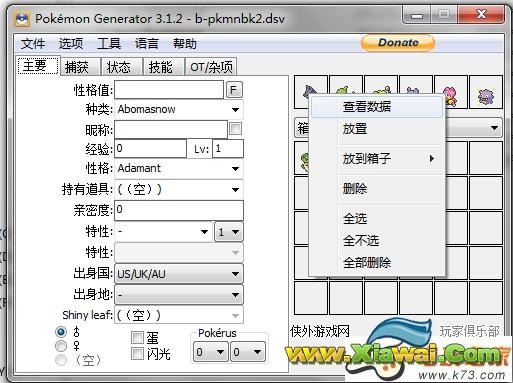The image size is (513, 383).
Task: Open the 持有道具 item dropdown
Action: [x=179, y=190]
